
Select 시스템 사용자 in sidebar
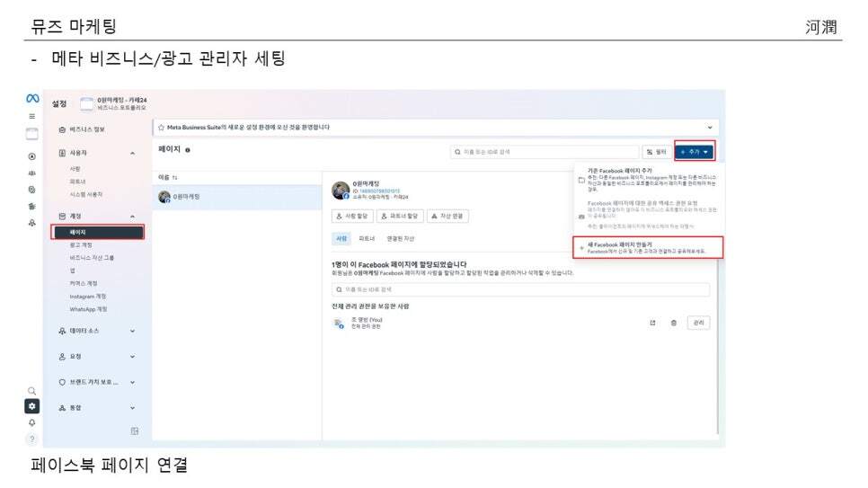coord(85,194)
